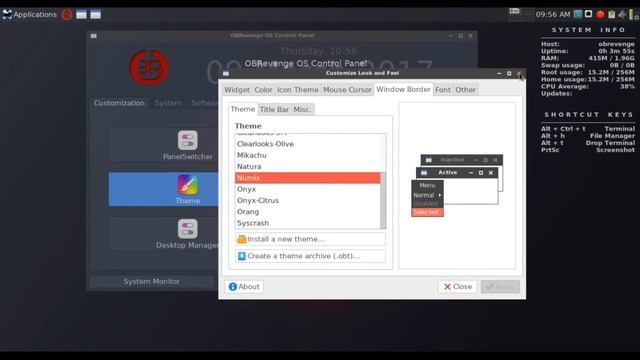Click the green battery indicator in tray
This screenshot has width=640, height=360.
click(x=632, y=15)
